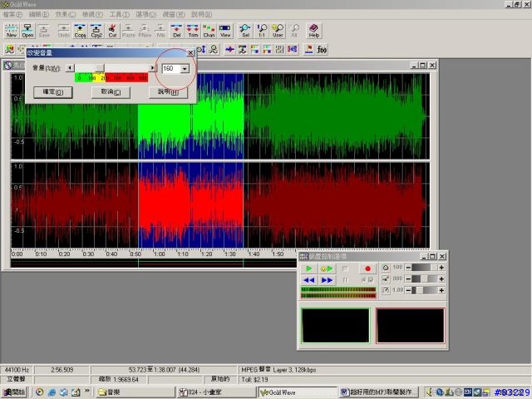Switch to the 024 - 小畫家 Paint taskbar button
The height and width of the screenshot is (399, 532).
click(216, 392)
